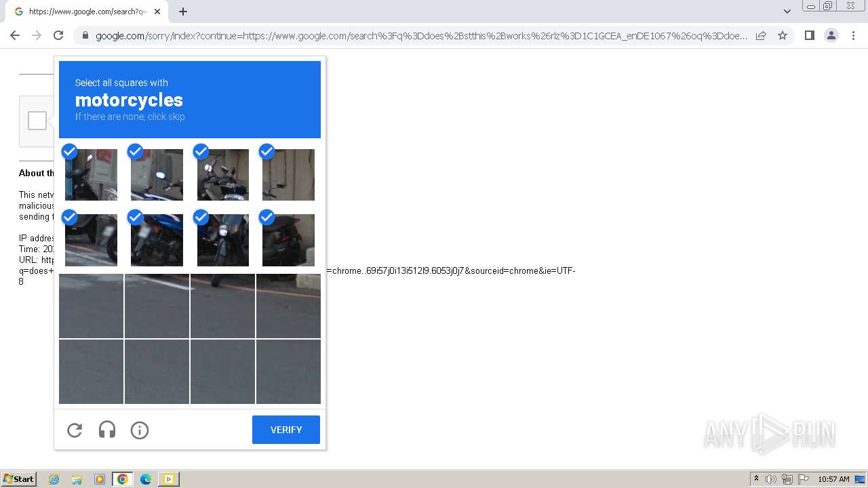Image resolution: width=868 pixels, height=488 pixels.
Task: Select fourth road tile in third row
Action: [x=288, y=306]
